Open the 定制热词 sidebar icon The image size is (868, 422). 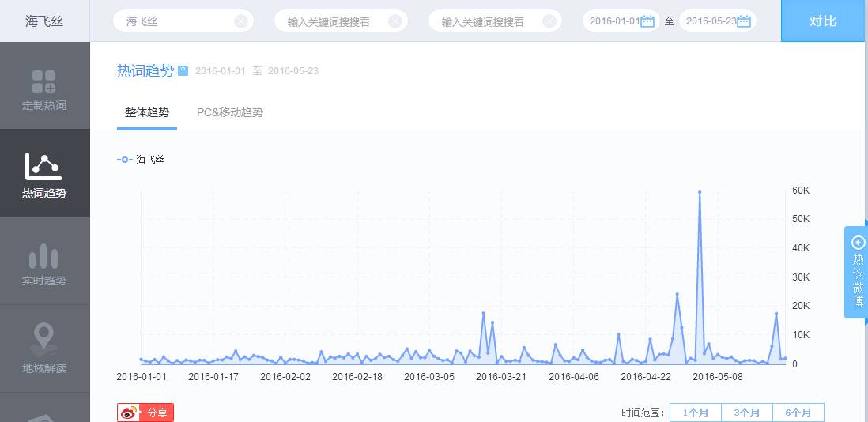(44, 82)
